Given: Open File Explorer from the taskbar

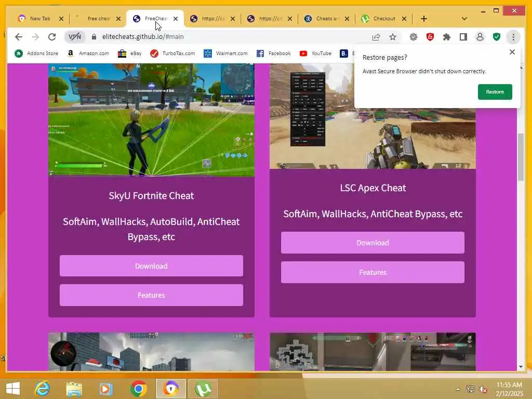Looking at the screenshot, I should point(74,389).
